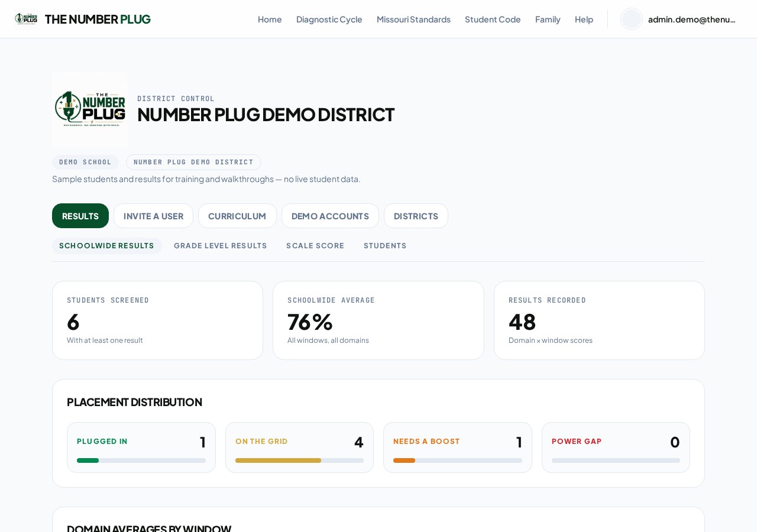The height and width of the screenshot is (532, 757).
Task: Click 'With at least one result' caption
Action: [105, 340]
